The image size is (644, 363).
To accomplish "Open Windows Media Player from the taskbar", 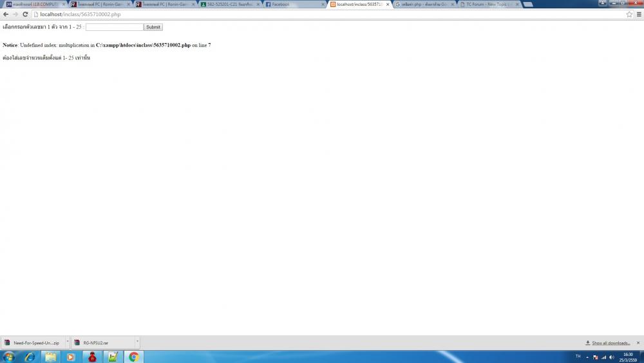I will tap(71, 357).
